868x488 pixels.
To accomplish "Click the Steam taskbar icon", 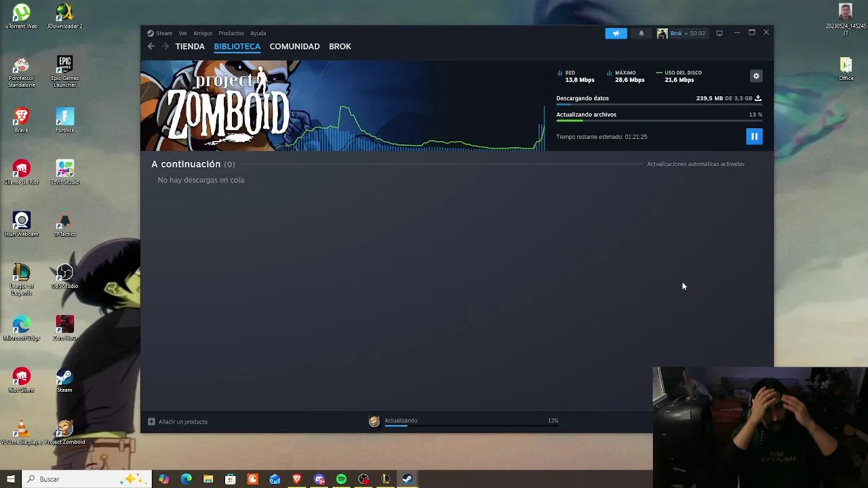I will tap(408, 479).
